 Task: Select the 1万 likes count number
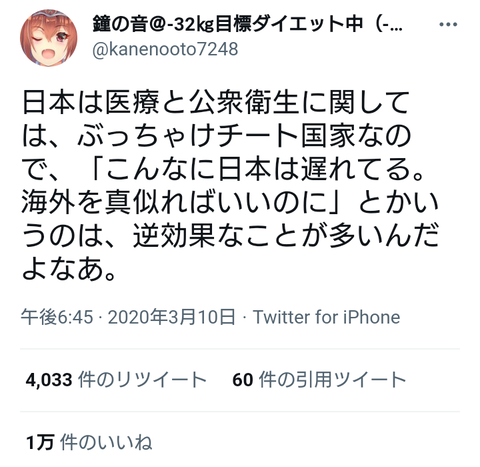tap(40, 443)
